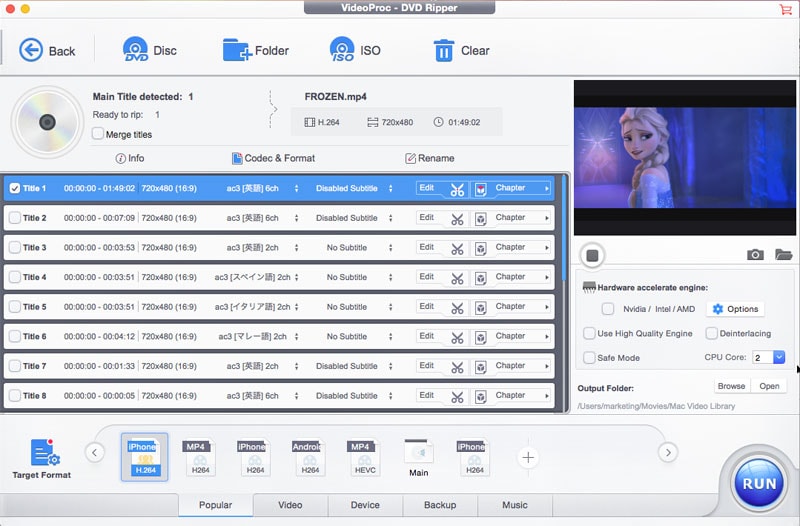
Task: Click Edit for Title 1
Action: click(x=427, y=188)
